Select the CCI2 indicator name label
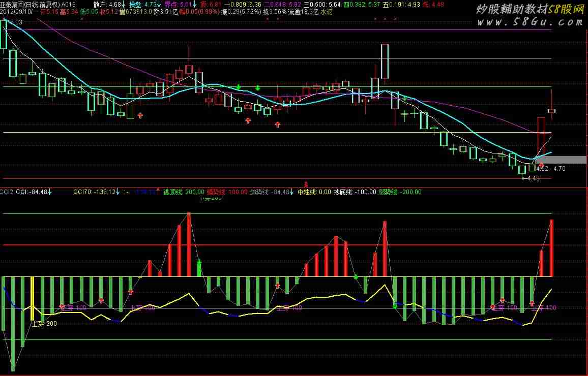Screen dimensions: 588x376 click(7, 192)
